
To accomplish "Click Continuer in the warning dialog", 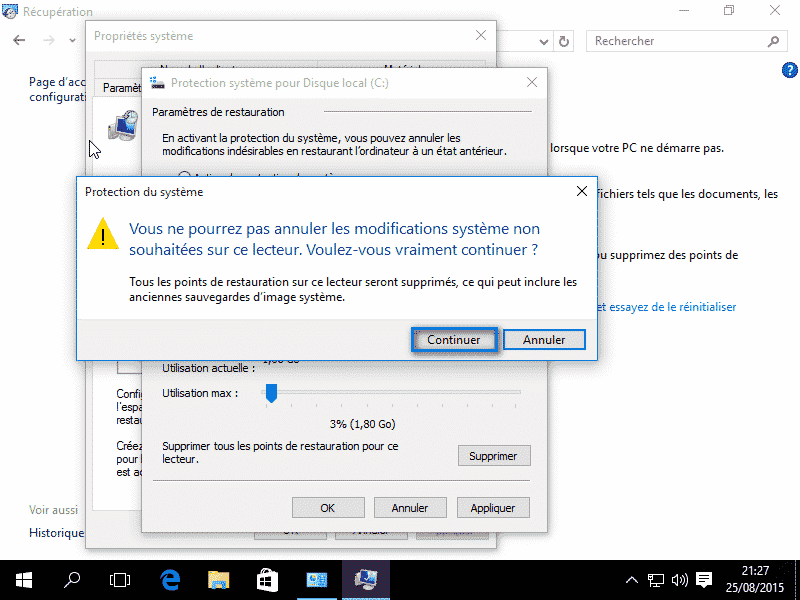I will pyautogui.click(x=454, y=340).
